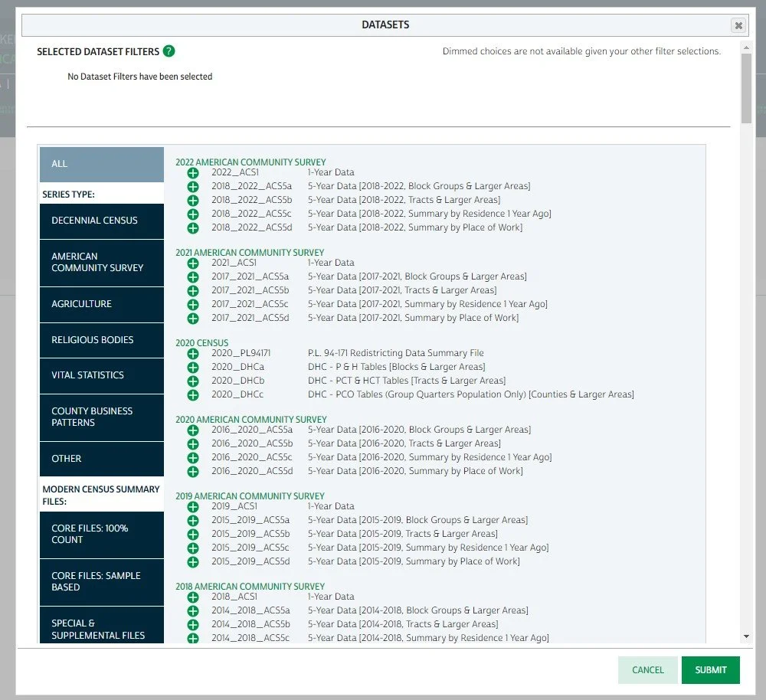The image size is (766, 700).
Task: Click the plus icon for 2015_2019_ACS5c
Action: pyautogui.click(x=193, y=548)
